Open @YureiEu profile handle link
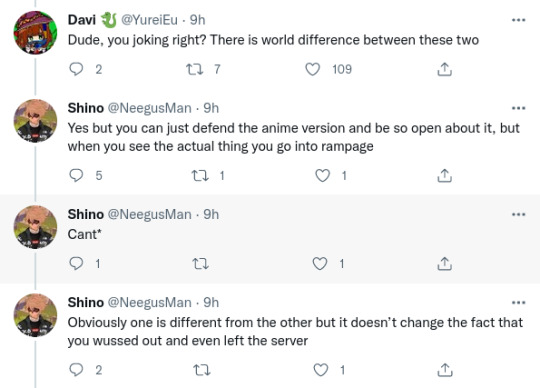Image resolution: width=540 pixels, height=388 pixels. pos(149,20)
